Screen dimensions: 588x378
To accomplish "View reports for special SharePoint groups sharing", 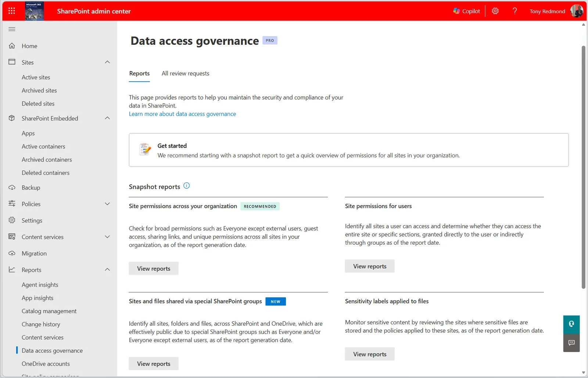I will click(154, 364).
